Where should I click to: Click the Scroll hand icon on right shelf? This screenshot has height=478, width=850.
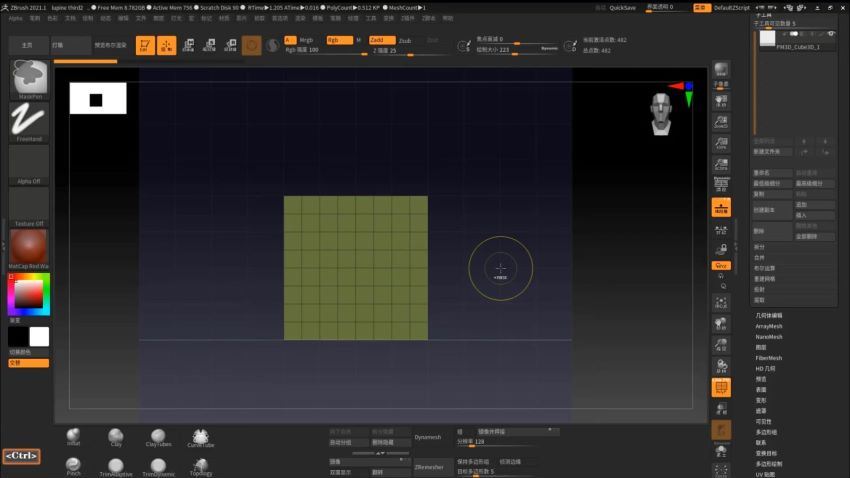tap(721, 101)
